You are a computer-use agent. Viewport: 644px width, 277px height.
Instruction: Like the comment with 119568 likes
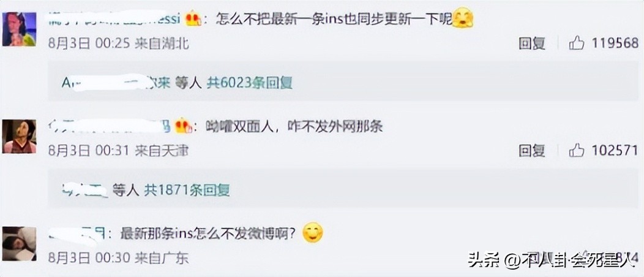coord(577,42)
